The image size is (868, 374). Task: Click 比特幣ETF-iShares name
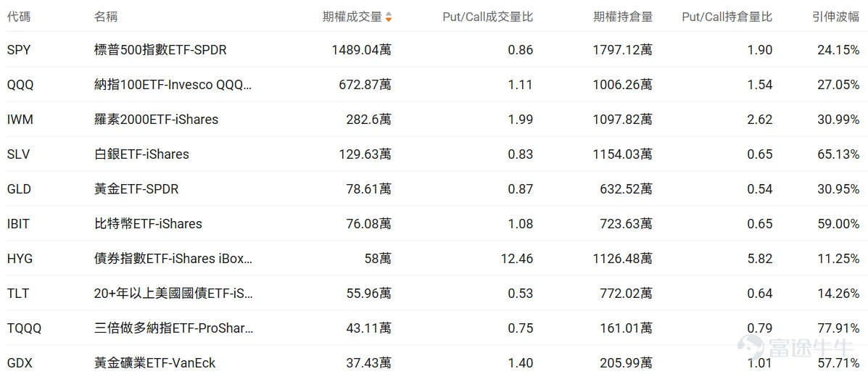[149, 224]
